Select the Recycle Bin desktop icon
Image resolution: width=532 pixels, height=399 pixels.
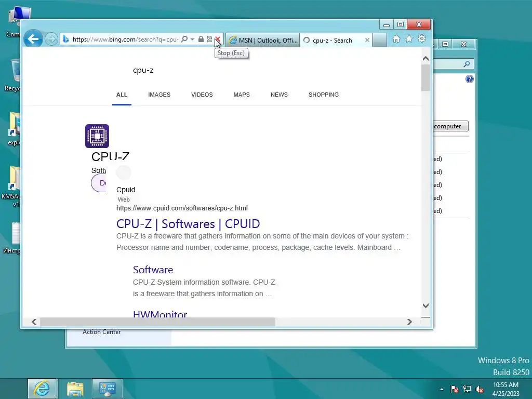coord(13,75)
